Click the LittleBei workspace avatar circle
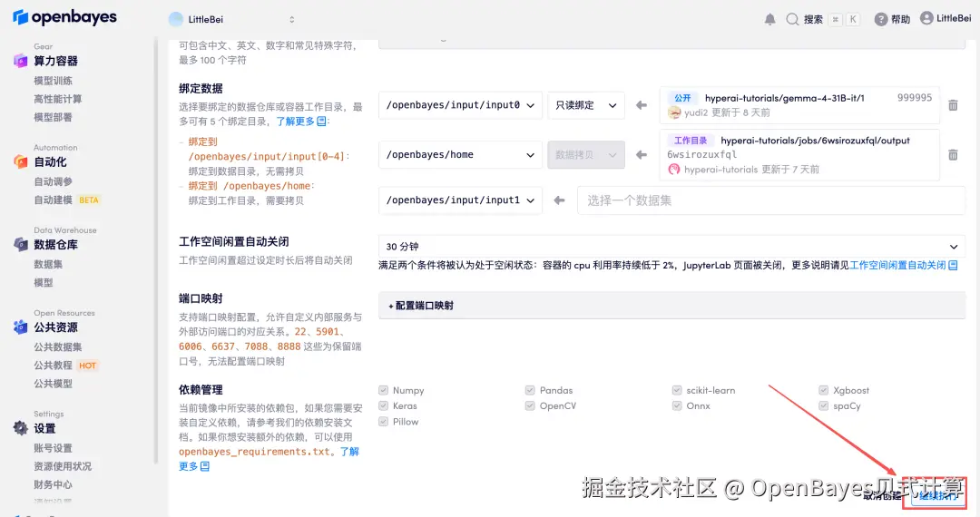This screenshot has width=980, height=517. [x=176, y=19]
